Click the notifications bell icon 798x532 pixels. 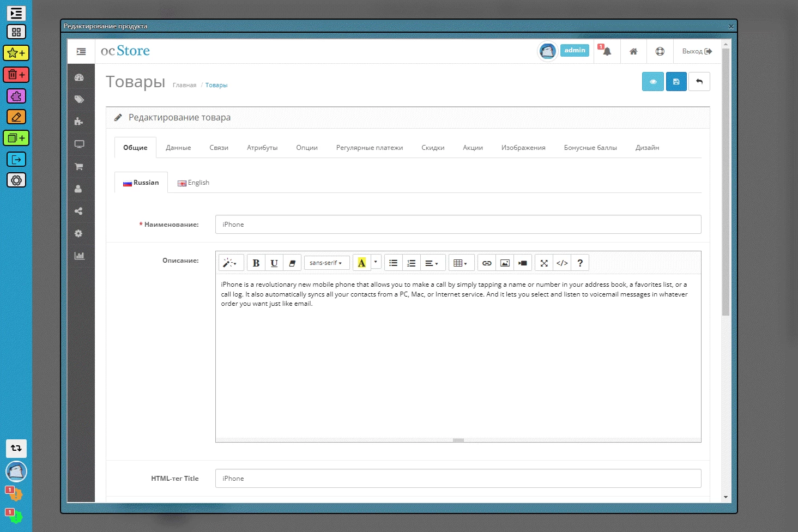(607, 51)
